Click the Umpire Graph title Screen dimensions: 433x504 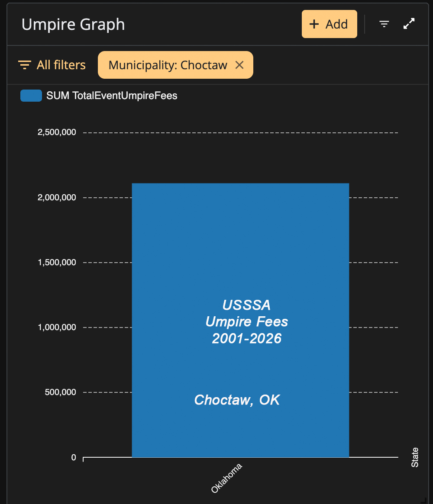point(73,25)
